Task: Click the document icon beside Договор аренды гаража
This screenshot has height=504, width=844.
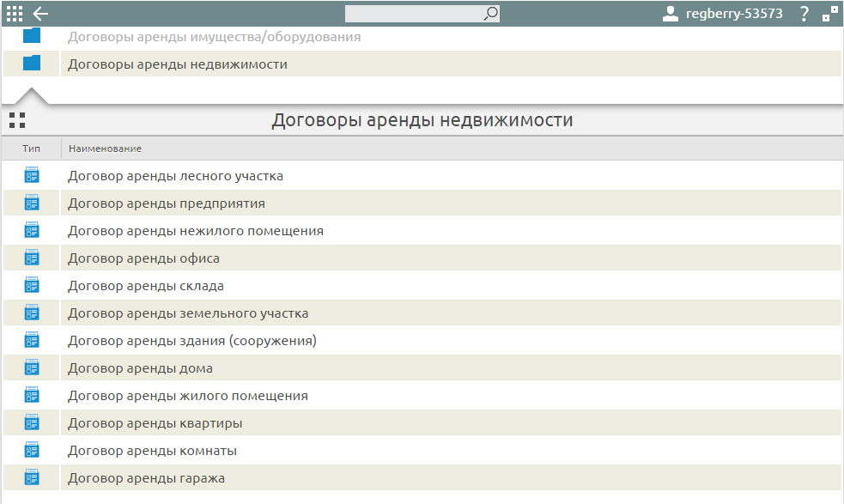Action: point(31,477)
